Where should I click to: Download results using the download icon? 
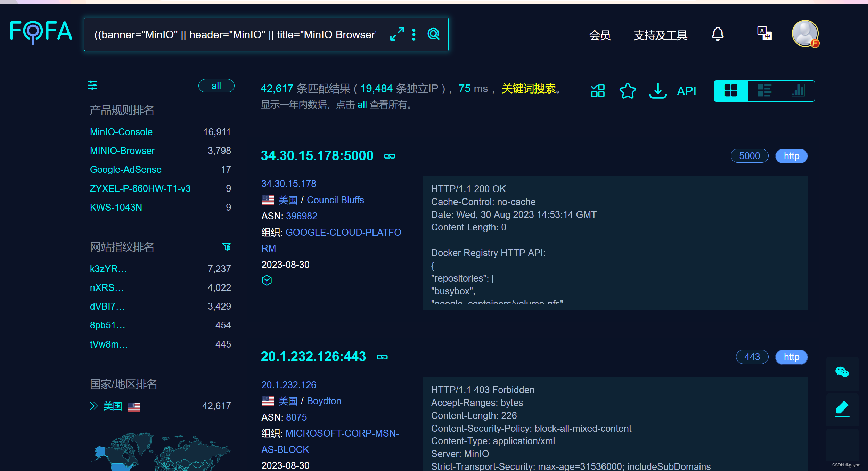(x=658, y=91)
